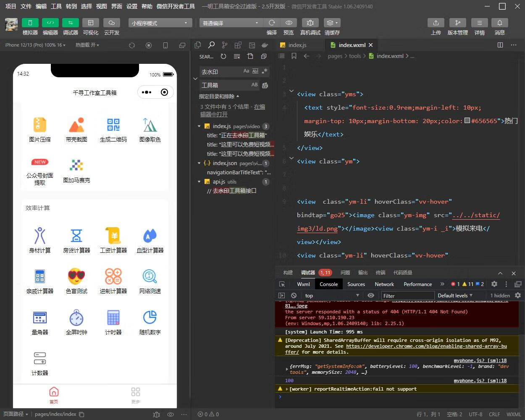Open the 工具 menu
This screenshot has height=420, width=525.
56,6
